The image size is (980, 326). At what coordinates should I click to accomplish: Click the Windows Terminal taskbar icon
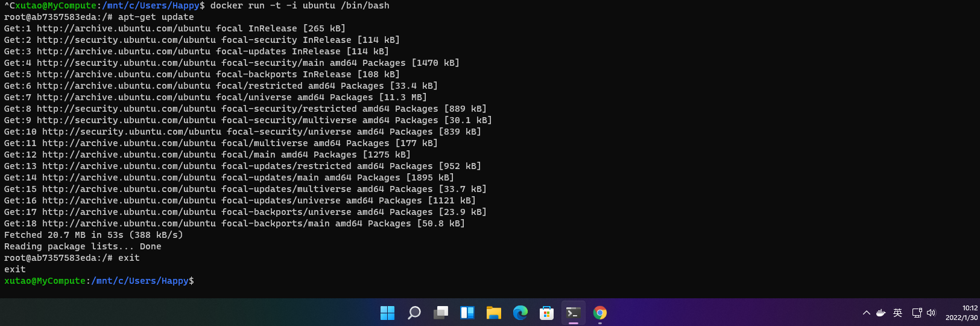[x=574, y=313]
